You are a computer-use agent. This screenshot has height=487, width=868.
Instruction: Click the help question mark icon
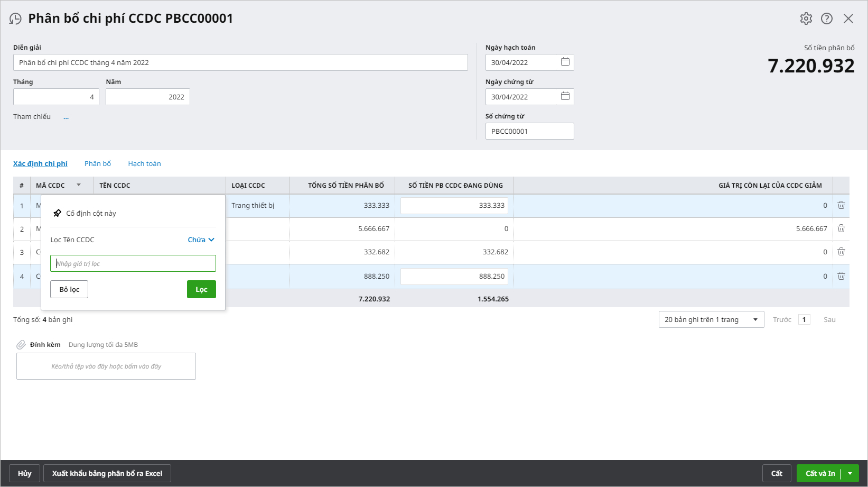point(827,19)
